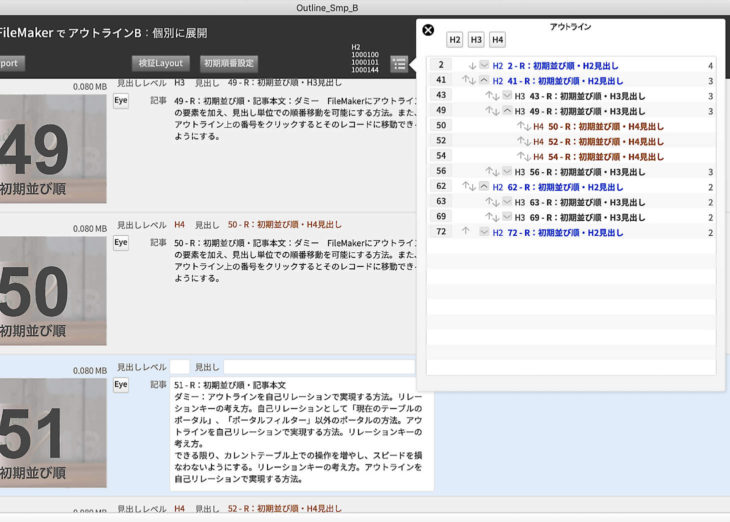
Task: Click the 記事 body text of record 49
Action: pos(295,119)
